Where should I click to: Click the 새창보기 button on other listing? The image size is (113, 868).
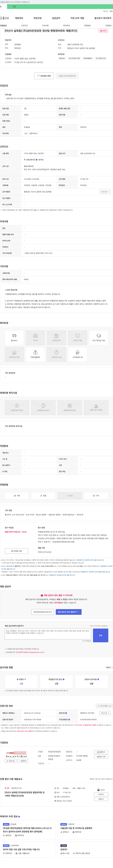click(x=101, y=799)
